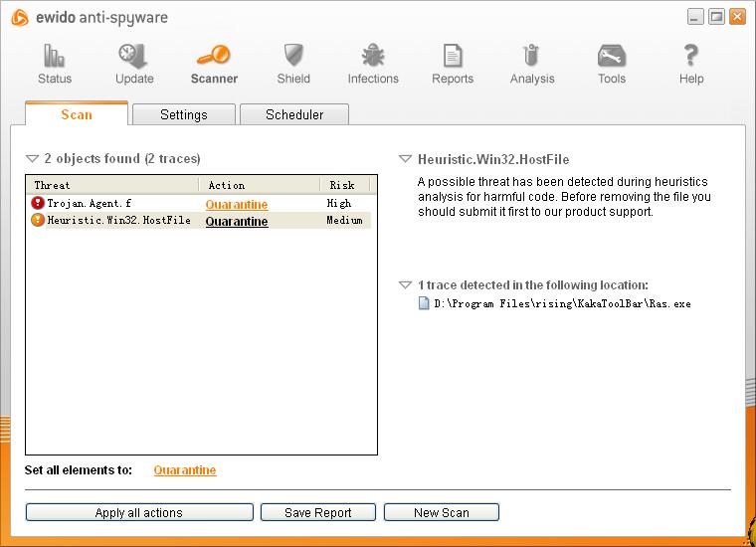Switch to the Settings tab
The width and height of the screenshot is (756, 547).
(184, 114)
